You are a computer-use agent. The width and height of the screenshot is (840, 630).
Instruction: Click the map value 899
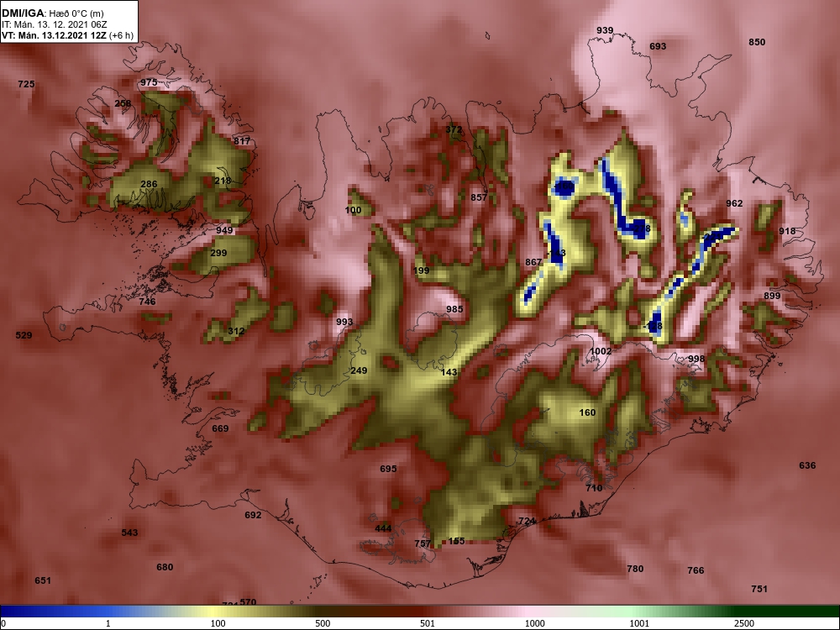pos(772,297)
